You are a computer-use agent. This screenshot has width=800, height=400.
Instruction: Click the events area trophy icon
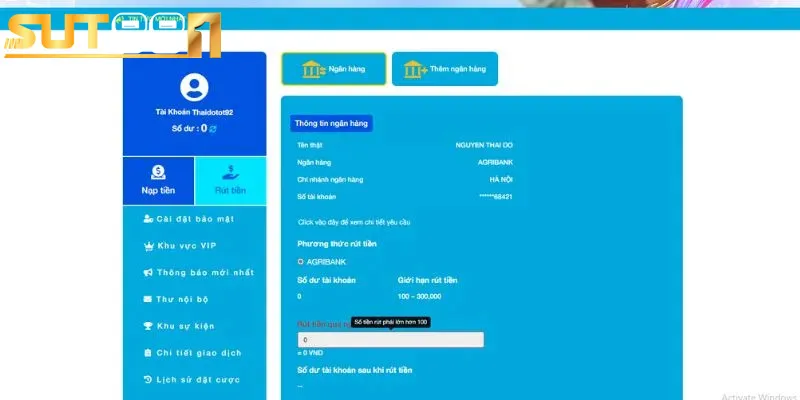(148, 326)
